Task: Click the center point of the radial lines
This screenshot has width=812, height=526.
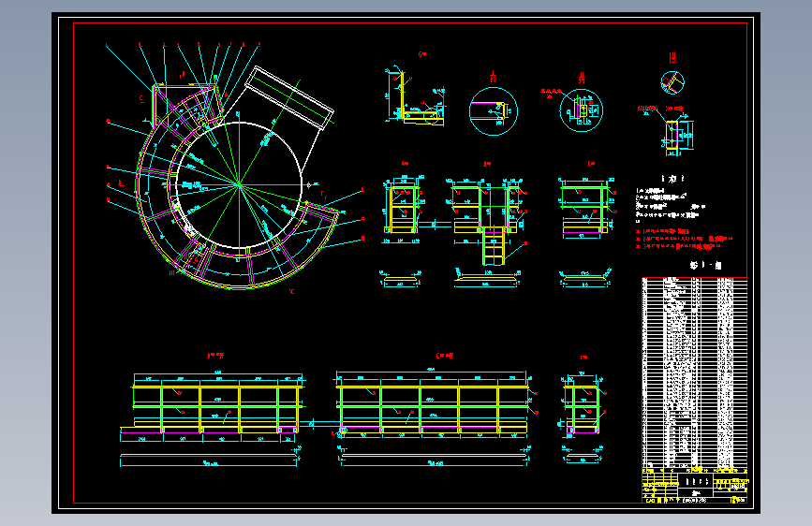Action: tap(239, 184)
